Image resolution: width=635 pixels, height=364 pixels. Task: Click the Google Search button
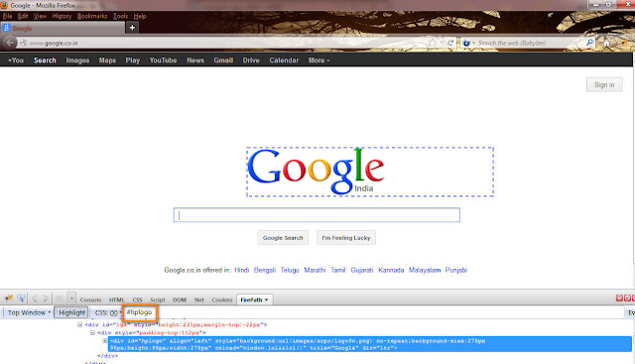283,238
